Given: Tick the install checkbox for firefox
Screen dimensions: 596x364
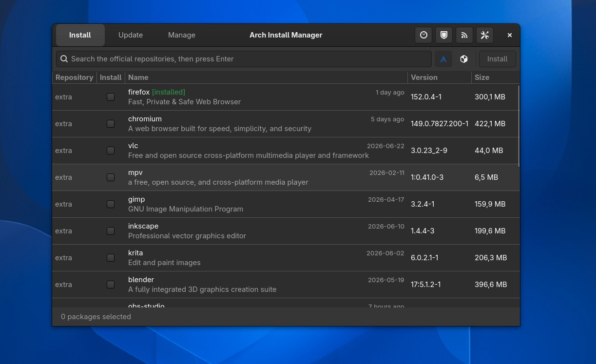Looking at the screenshot, I should coord(111,97).
